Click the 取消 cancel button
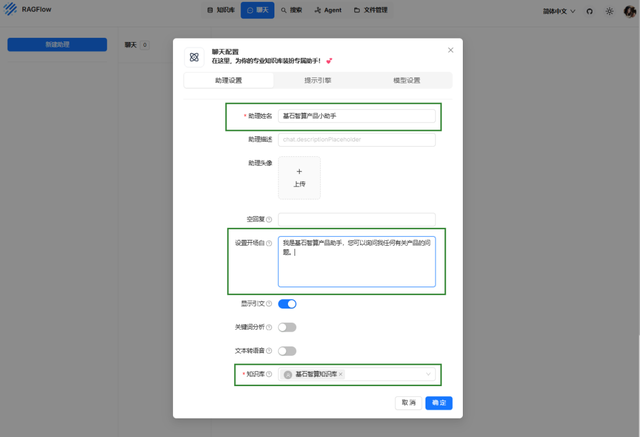This screenshot has height=437, width=640. point(409,403)
